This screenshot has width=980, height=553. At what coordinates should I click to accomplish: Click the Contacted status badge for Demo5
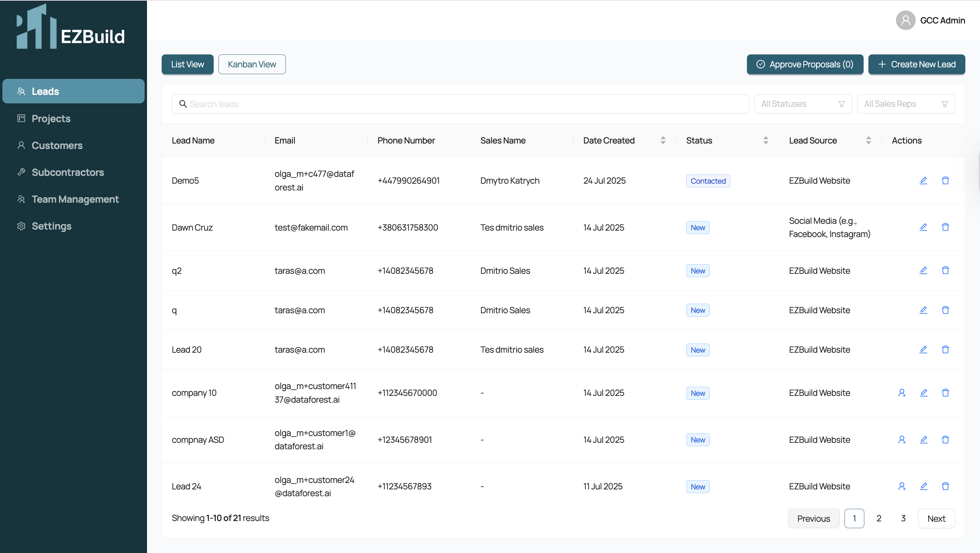pos(708,181)
